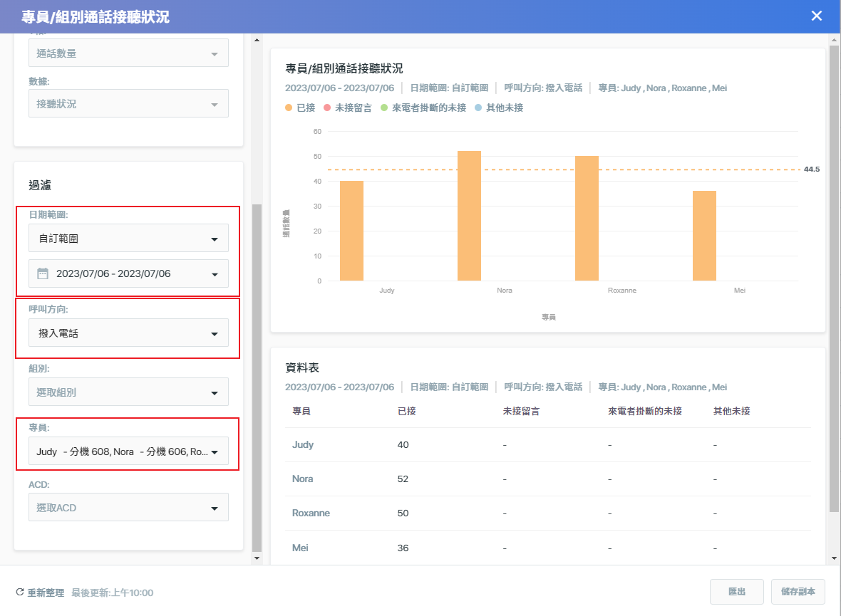Click the refresh icon next to 重新整理
The image size is (841, 616).
pyautogui.click(x=20, y=592)
